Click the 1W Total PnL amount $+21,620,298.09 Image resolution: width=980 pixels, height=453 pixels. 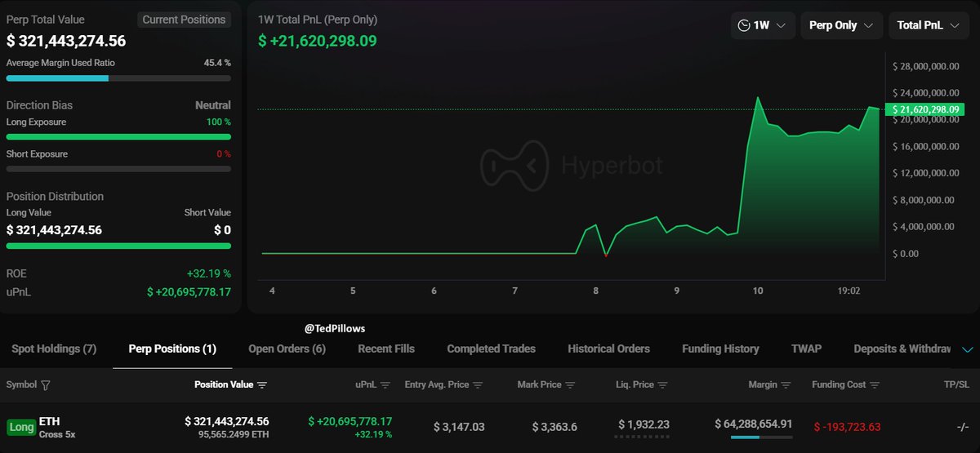(x=318, y=40)
